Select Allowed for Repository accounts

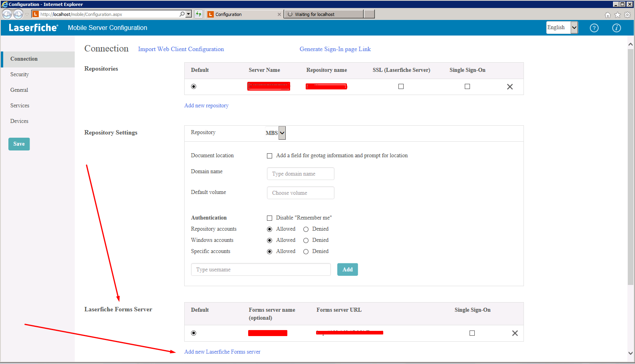pyautogui.click(x=270, y=229)
